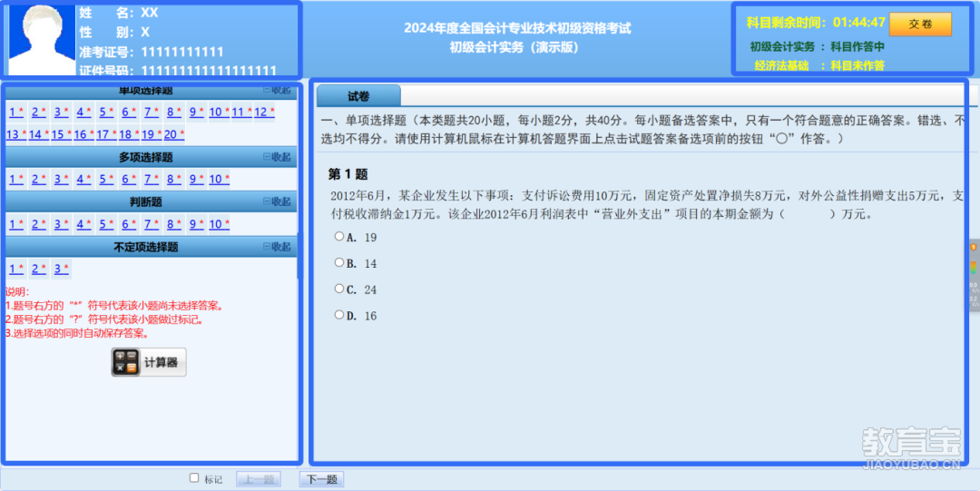Select answer option A. 19

click(338, 237)
